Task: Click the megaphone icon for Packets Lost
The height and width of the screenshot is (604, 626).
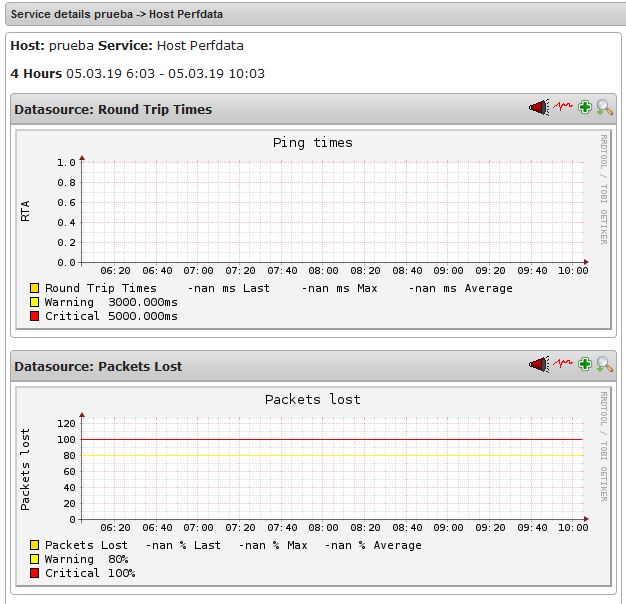Action: pyautogui.click(x=539, y=365)
